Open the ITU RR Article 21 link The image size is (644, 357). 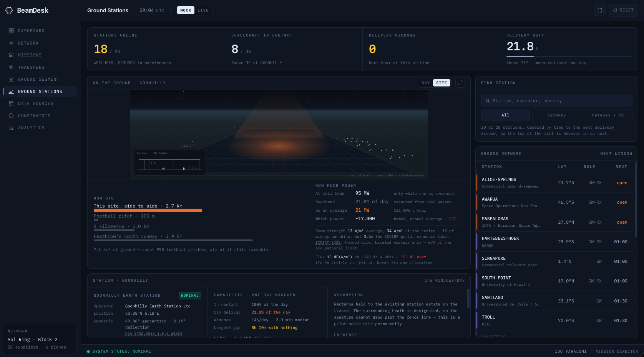click(344, 263)
